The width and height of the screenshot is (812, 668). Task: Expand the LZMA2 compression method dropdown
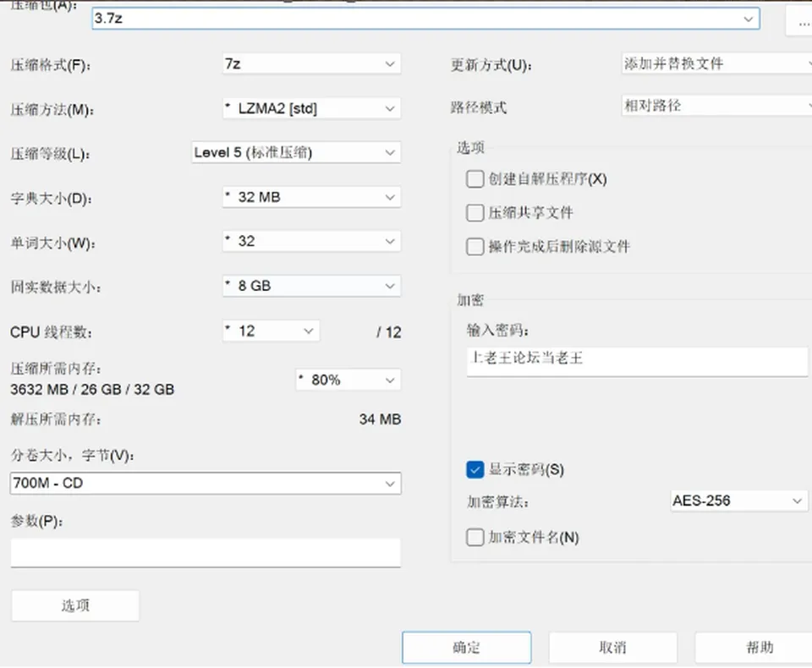point(311,108)
